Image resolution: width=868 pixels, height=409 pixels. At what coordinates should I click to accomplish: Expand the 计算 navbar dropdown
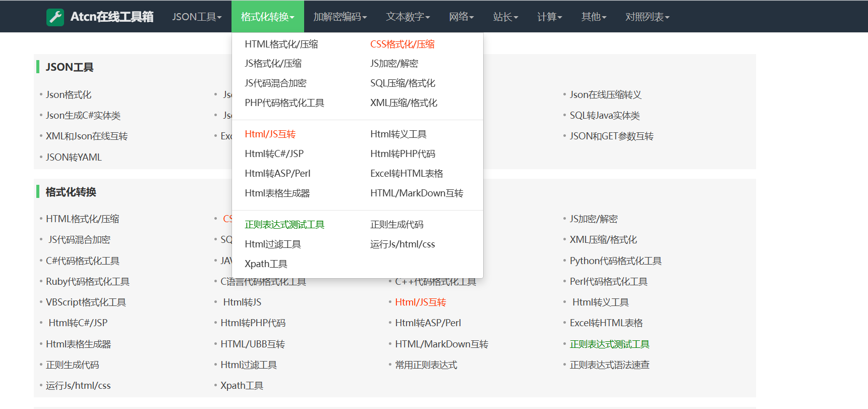tap(549, 17)
